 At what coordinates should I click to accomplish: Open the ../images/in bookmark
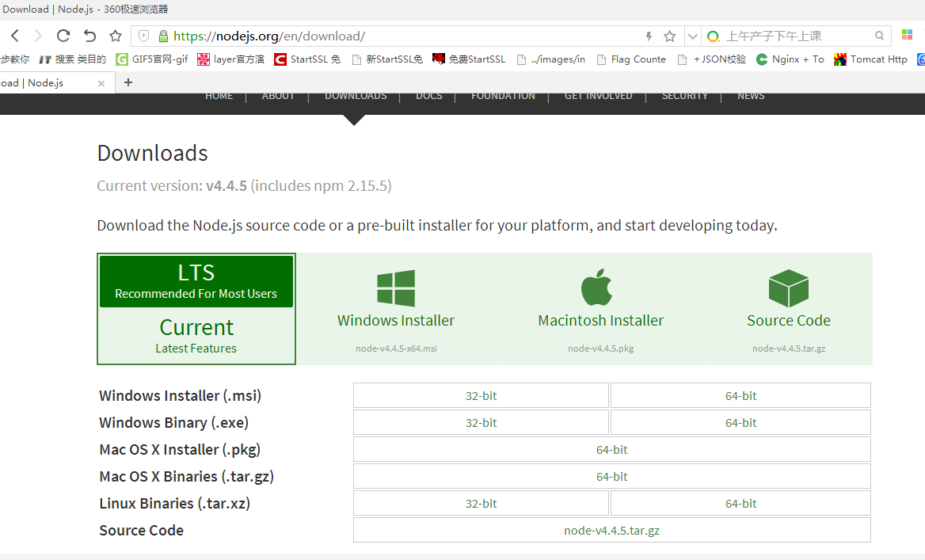550,59
